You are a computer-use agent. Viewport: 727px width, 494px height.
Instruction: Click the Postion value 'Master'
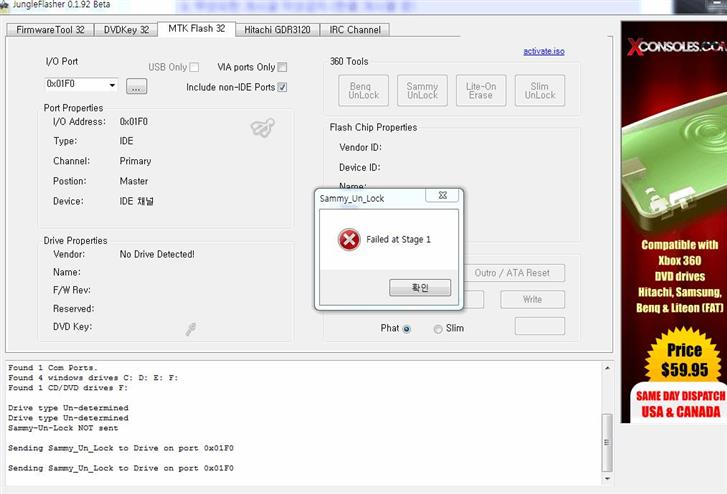pyautogui.click(x=134, y=181)
